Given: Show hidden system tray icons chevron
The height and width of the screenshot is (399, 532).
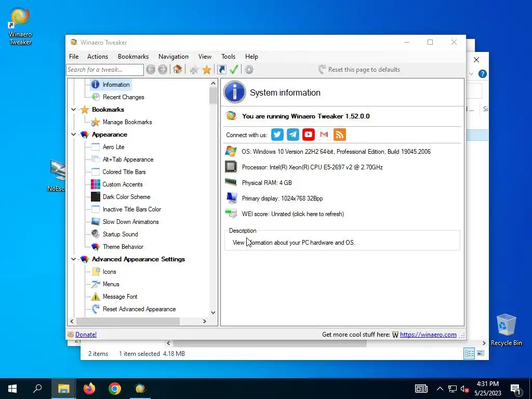Looking at the screenshot, I should point(440,389).
